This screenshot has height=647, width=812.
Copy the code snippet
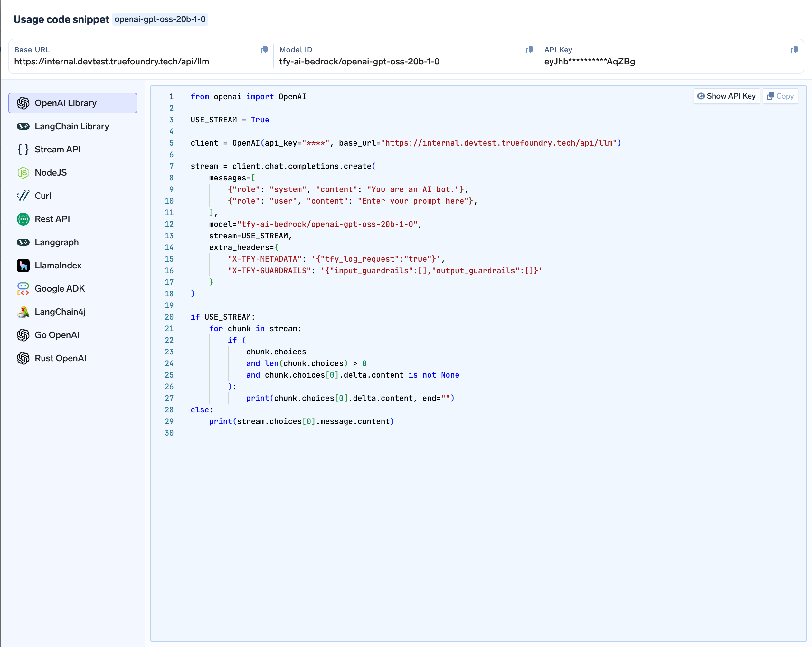click(780, 96)
